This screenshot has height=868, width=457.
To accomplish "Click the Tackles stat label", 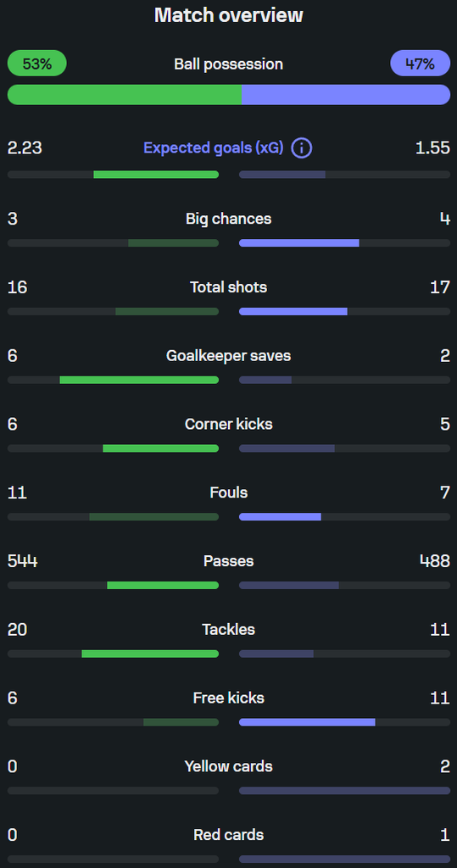I will (x=228, y=630).
